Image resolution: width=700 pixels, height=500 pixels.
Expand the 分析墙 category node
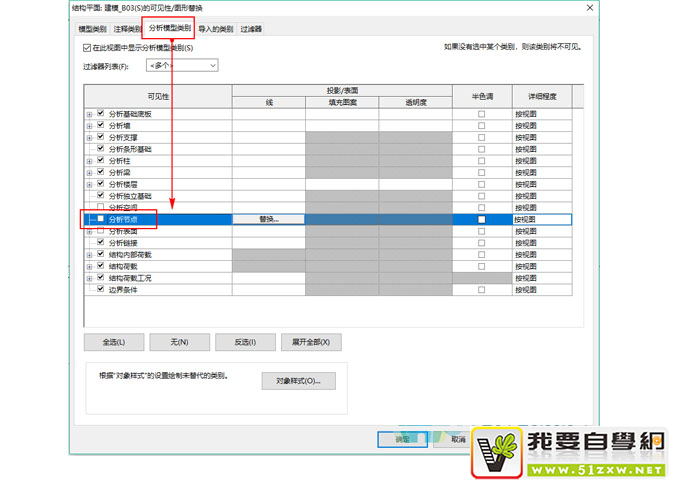click(89, 126)
